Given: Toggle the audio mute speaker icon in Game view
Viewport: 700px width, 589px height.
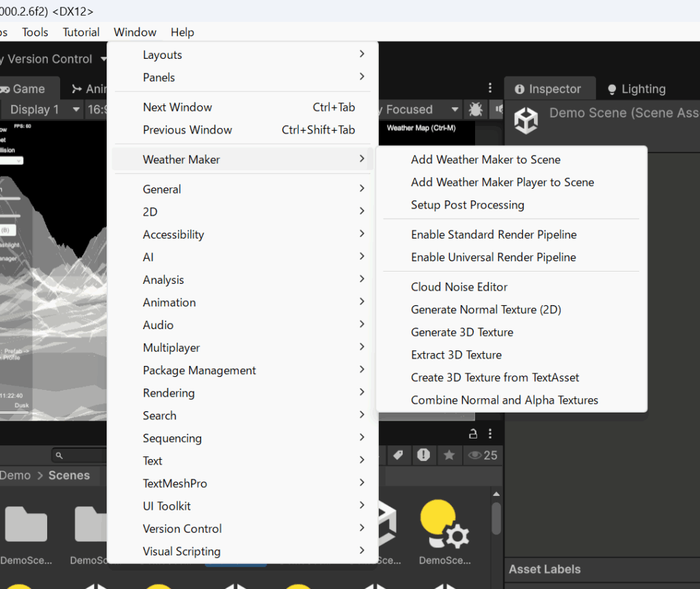Looking at the screenshot, I should (499, 109).
